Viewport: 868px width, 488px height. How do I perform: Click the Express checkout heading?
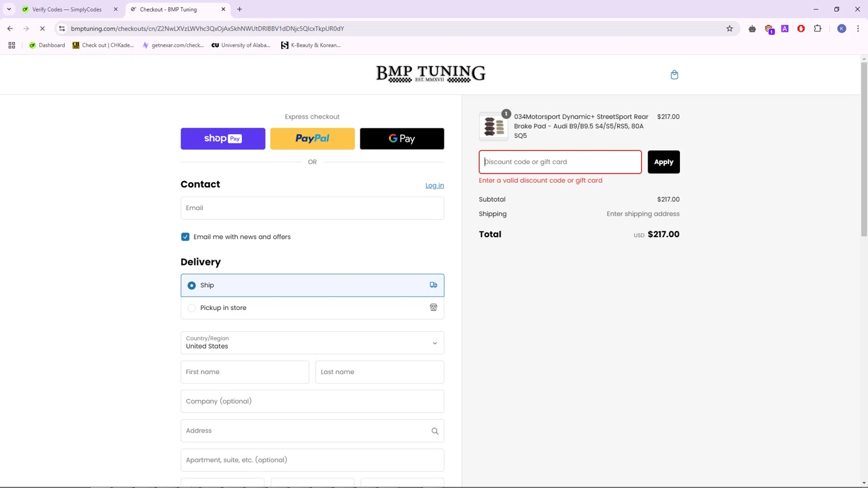click(x=312, y=117)
